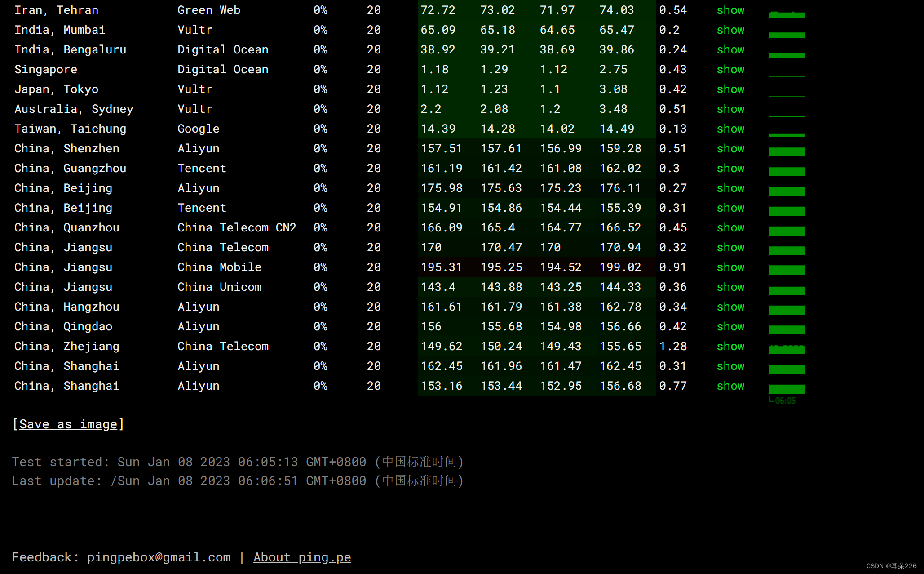Click show for India, Mumbai row

point(730,30)
